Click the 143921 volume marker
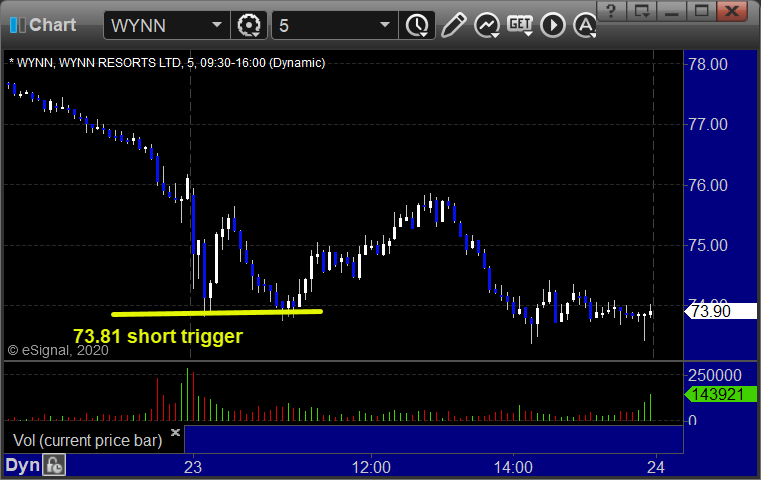 pyautogui.click(x=721, y=394)
